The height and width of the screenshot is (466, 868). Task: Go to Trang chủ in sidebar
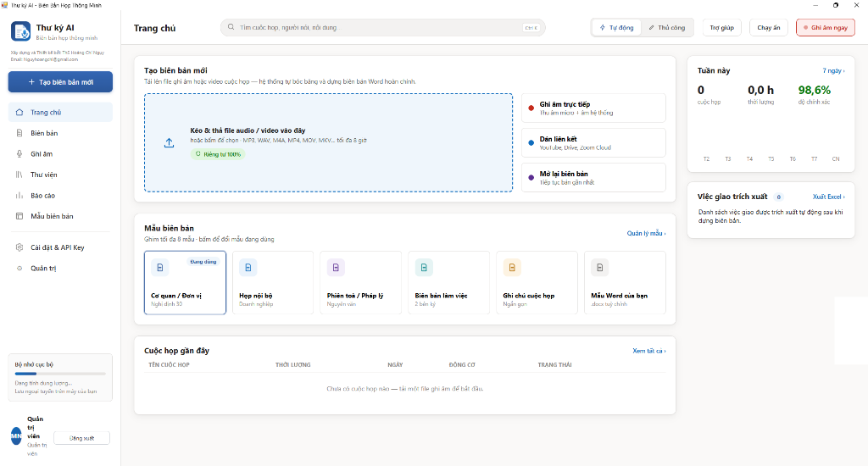click(x=60, y=113)
